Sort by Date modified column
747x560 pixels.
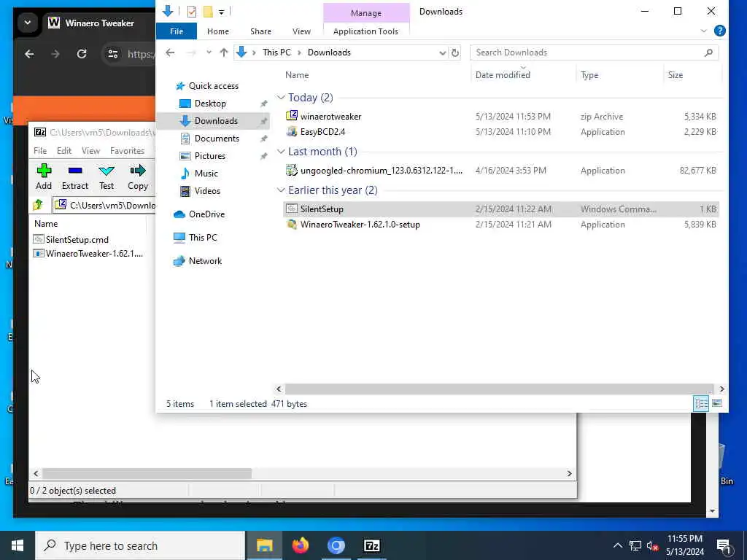[x=503, y=75]
